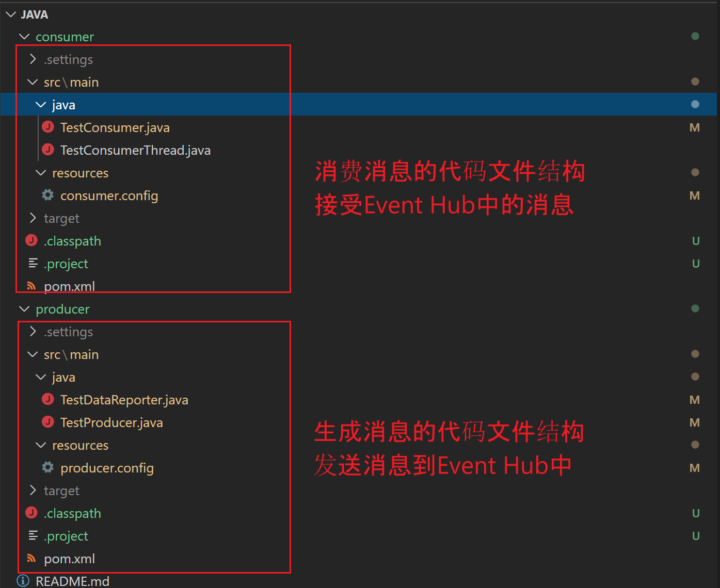The height and width of the screenshot is (588, 720).
Task: Expand producer's target folder chevron
Action: 33,491
